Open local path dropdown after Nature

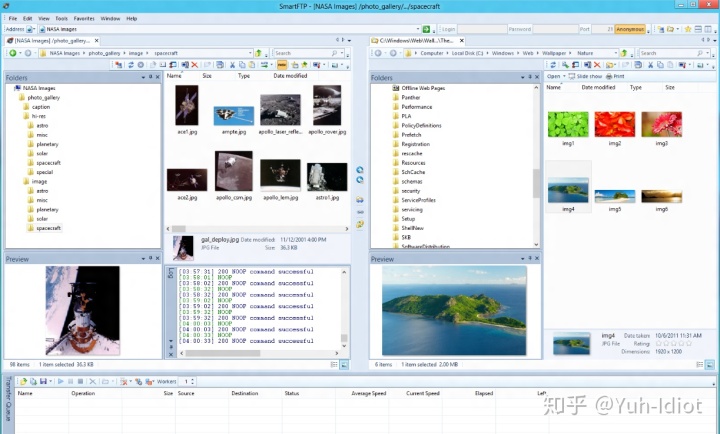pos(615,53)
